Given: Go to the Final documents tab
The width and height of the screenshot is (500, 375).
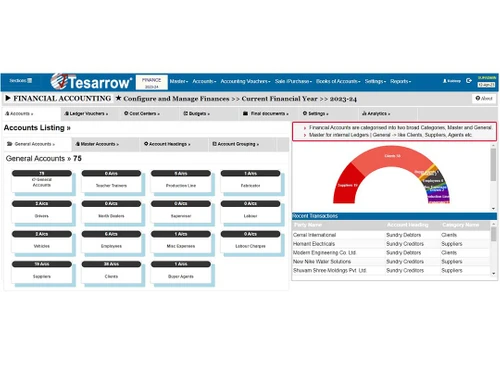Looking at the screenshot, I should coord(269,114).
